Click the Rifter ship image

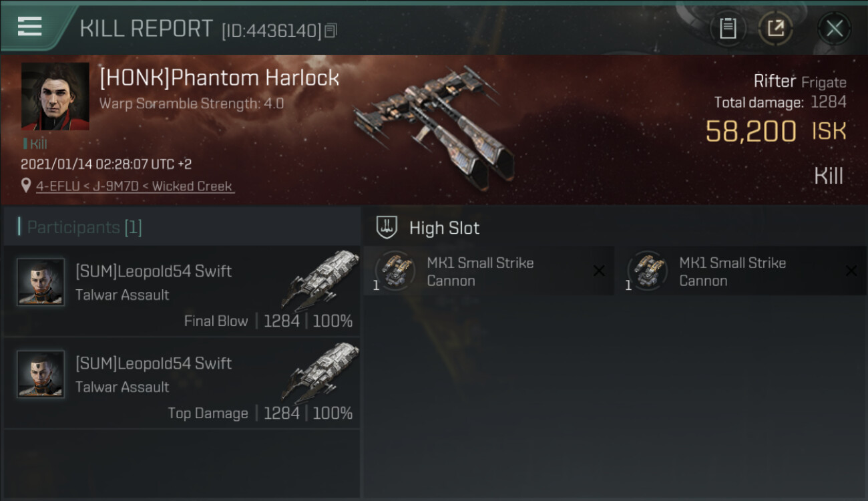(434, 127)
